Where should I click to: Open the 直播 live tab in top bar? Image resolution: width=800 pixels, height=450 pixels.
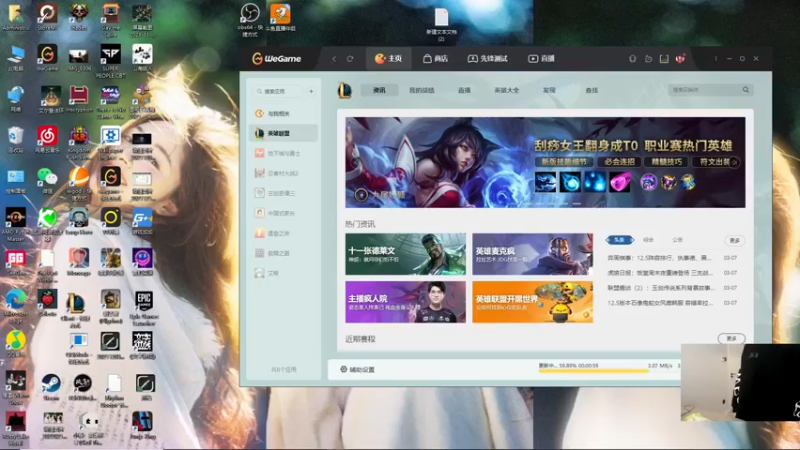(541, 59)
